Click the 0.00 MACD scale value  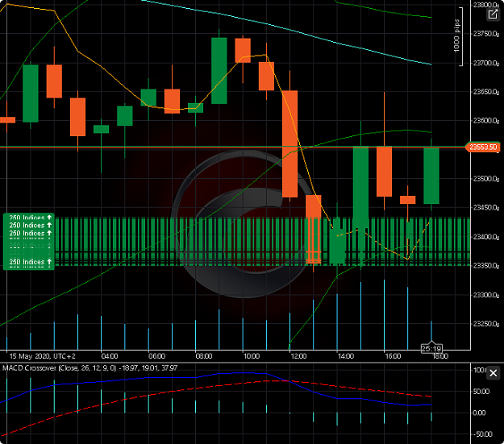pyautogui.click(x=479, y=413)
